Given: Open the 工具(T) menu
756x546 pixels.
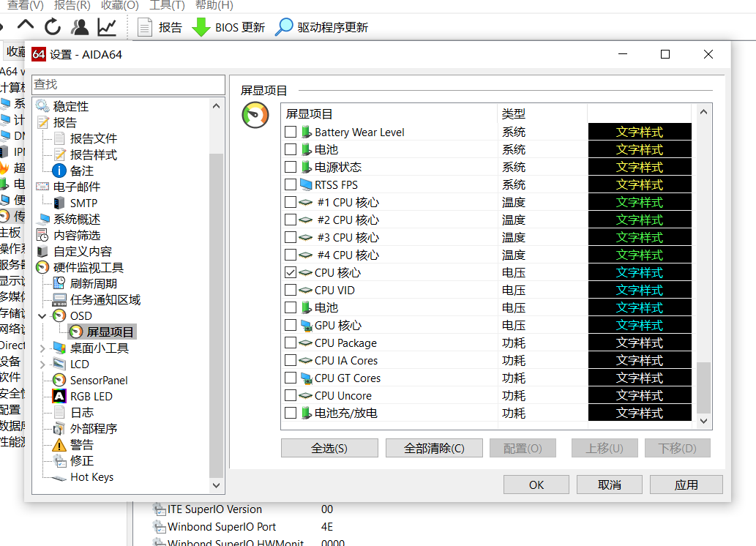Looking at the screenshot, I should pos(167,5).
